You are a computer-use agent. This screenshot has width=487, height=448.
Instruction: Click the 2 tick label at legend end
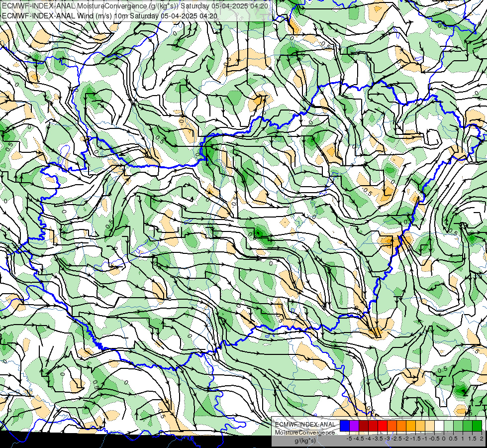(482, 439)
